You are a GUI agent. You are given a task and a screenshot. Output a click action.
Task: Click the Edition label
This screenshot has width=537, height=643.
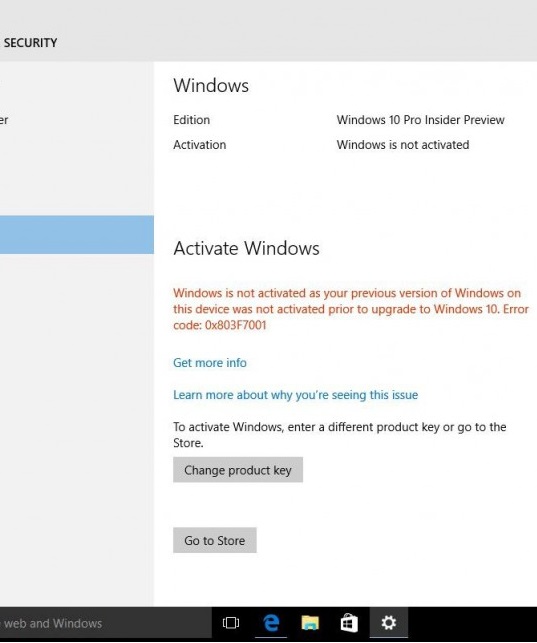point(191,120)
